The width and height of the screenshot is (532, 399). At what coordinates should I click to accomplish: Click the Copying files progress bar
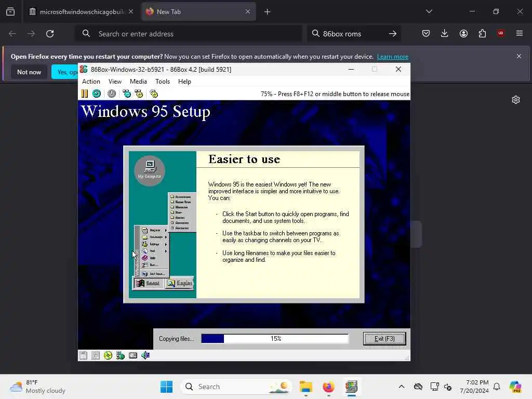tap(275, 339)
